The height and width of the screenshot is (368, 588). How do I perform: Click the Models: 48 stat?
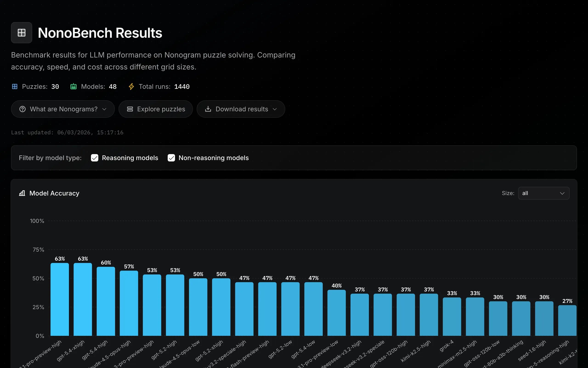93,86
